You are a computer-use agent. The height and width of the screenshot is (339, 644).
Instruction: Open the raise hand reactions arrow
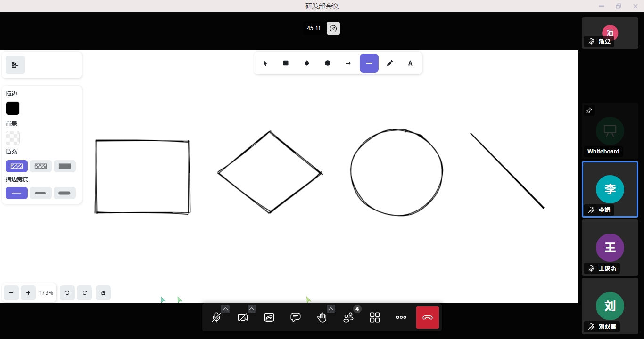pyautogui.click(x=331, y=309)
